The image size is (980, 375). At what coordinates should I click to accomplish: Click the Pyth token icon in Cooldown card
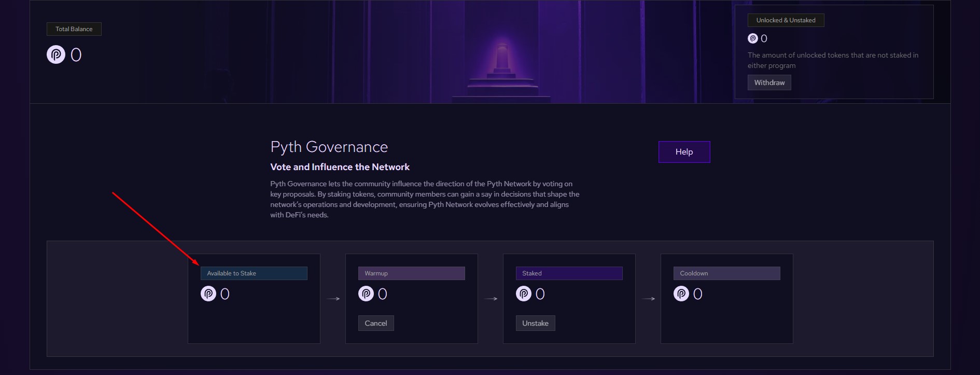(681, 294)
